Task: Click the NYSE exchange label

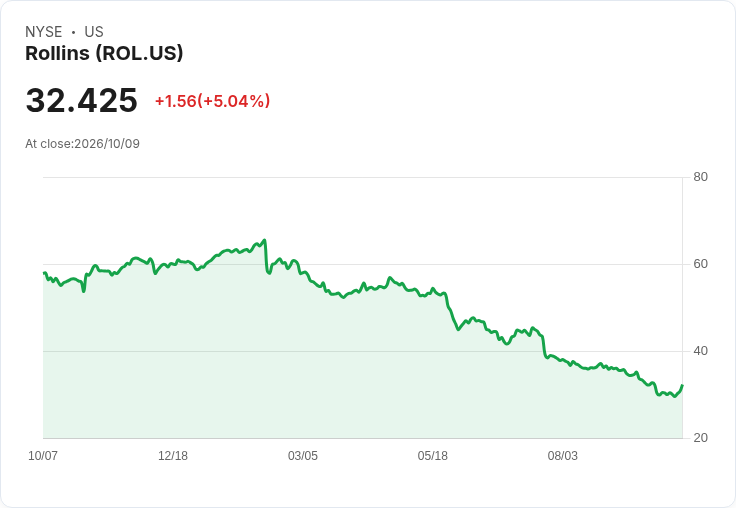Action: point(44,32)
